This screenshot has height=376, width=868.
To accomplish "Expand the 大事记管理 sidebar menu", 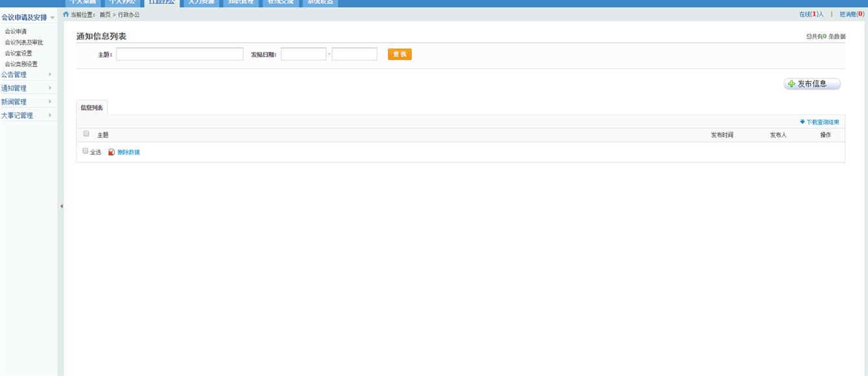I will coord(26,115).
